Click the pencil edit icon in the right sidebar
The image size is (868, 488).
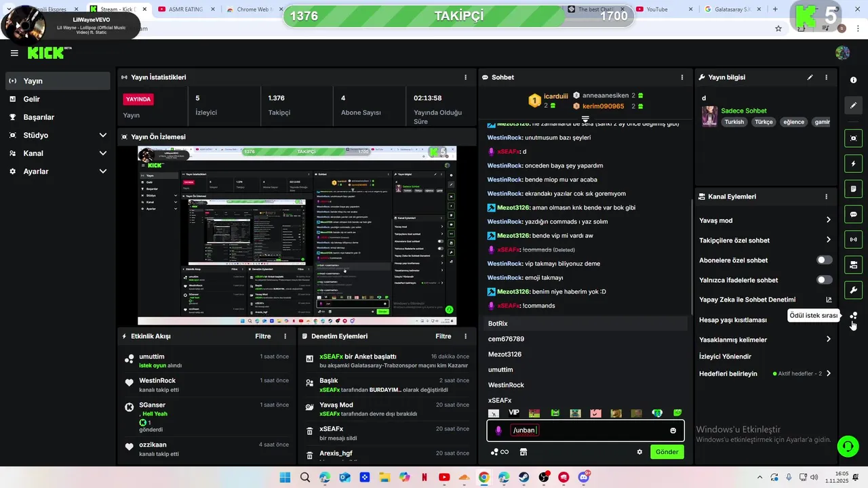pyautogui.click(x=853, y=105)
